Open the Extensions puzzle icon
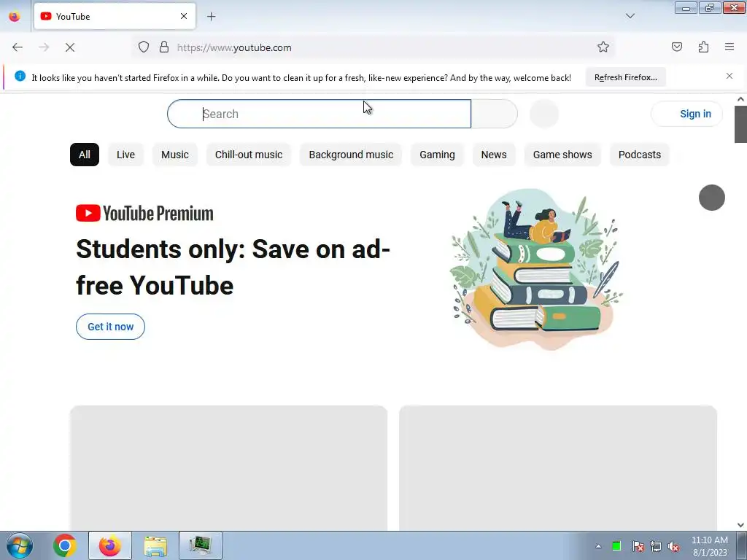Viewport: 747px width, 560px height. [703, 47]
